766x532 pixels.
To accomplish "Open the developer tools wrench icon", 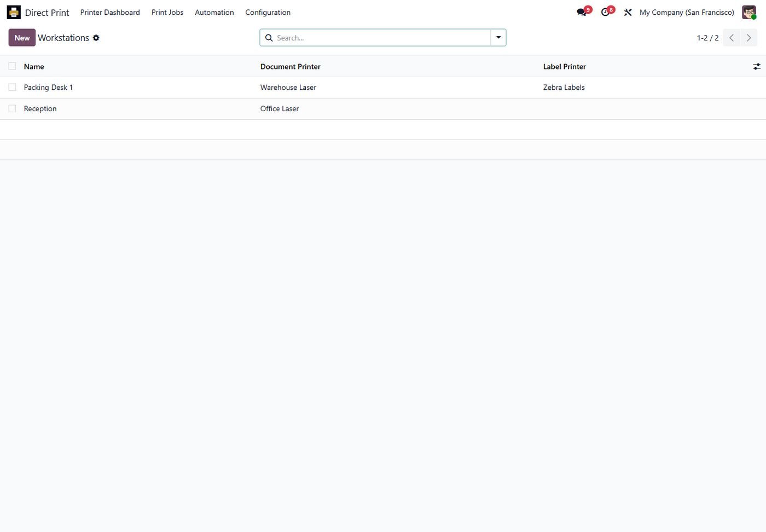I will click(628, 12).
